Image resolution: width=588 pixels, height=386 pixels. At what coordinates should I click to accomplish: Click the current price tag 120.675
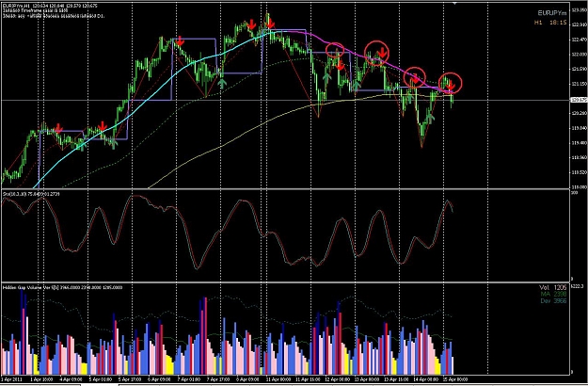click(x=579, y=100)
